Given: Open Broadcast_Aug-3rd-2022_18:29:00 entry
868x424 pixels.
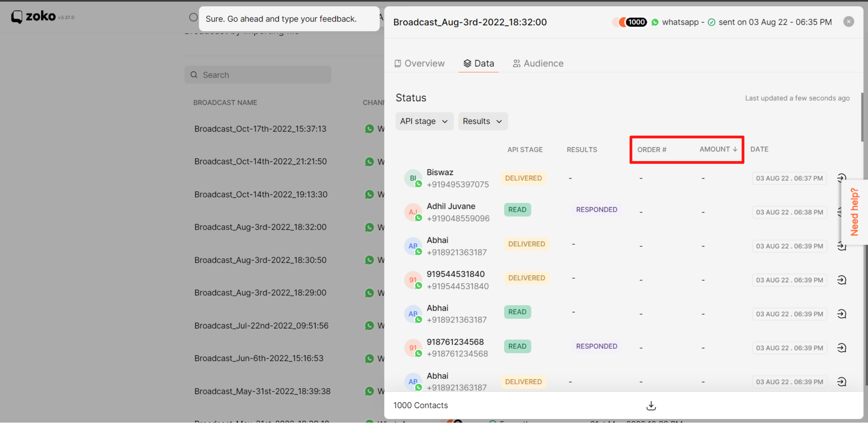Looking at the screenshot, I should tap(260, 293).
